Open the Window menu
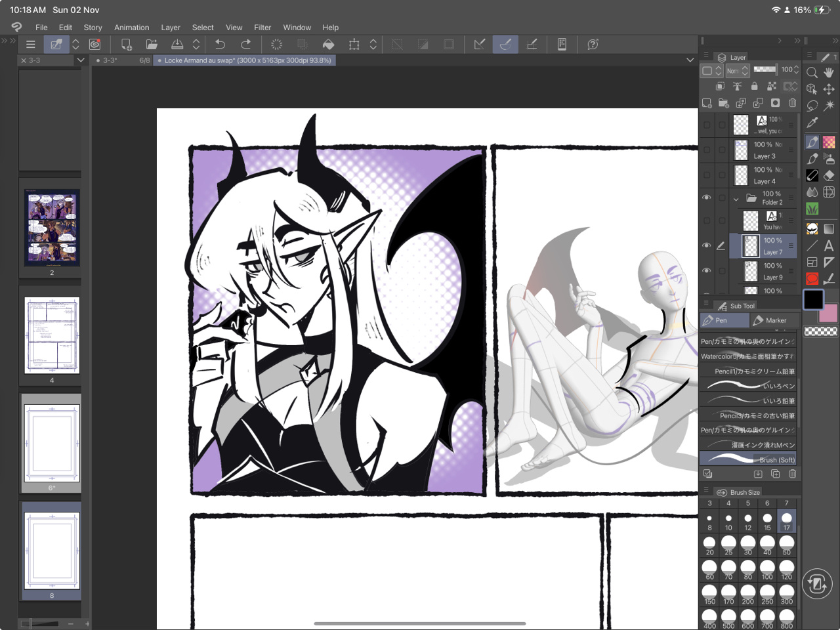 coord(297,28)
